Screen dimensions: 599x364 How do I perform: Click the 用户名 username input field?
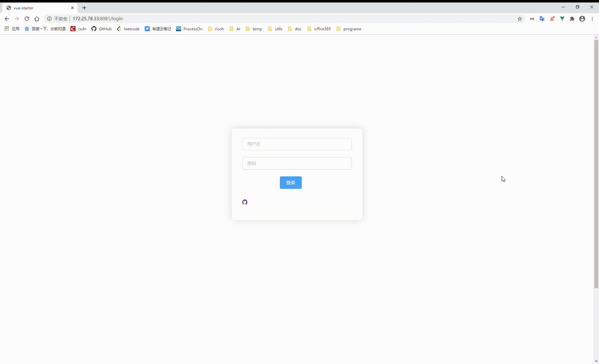coord(297,144)
